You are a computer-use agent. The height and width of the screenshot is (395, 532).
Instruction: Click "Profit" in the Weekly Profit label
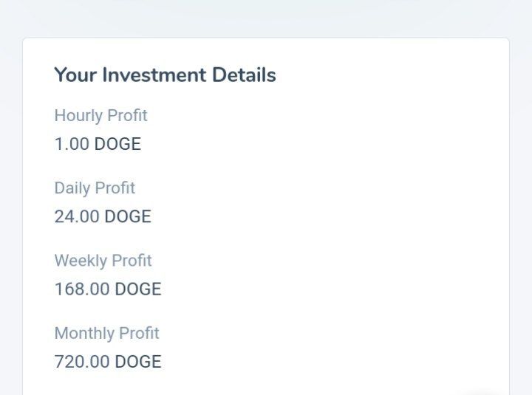[x=132, y=261]
